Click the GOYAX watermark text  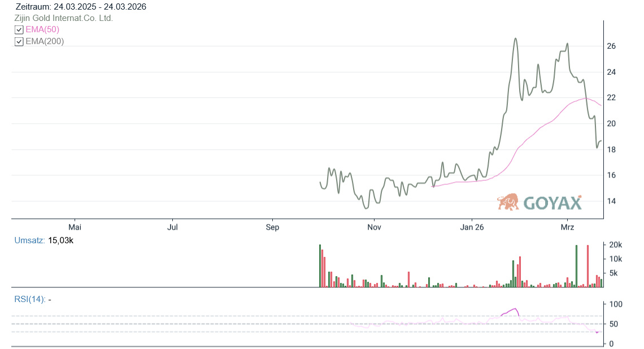click(x=552, y=202)
